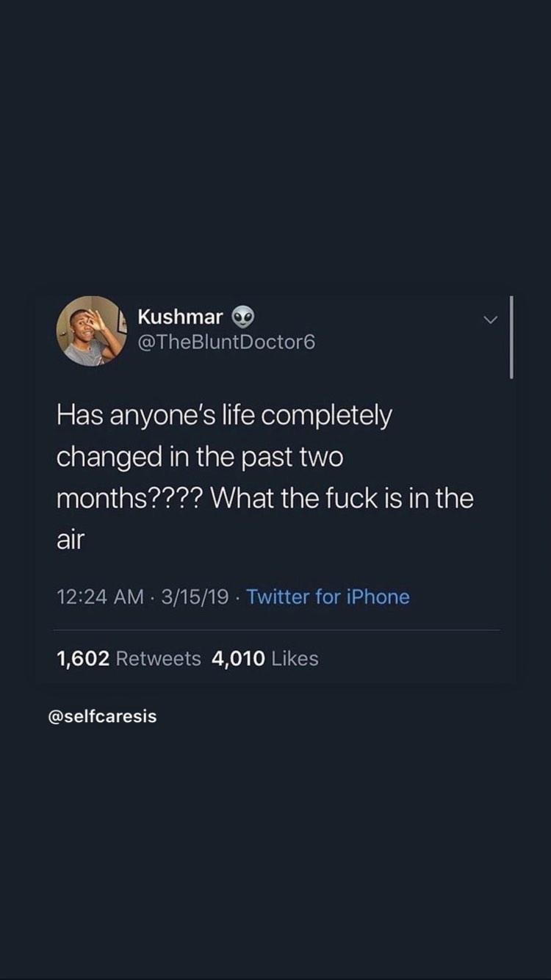
Task: Click the word "air" on the last line
Action: point(71,540)
